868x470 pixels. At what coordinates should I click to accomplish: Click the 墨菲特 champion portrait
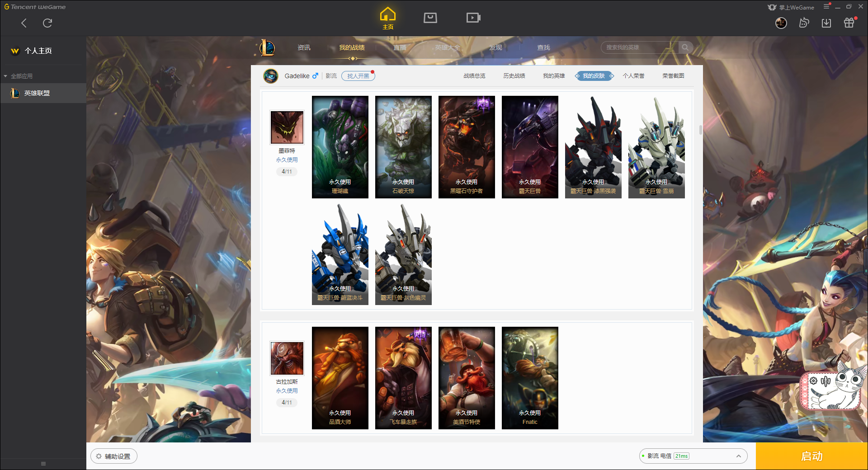[287, 127]
